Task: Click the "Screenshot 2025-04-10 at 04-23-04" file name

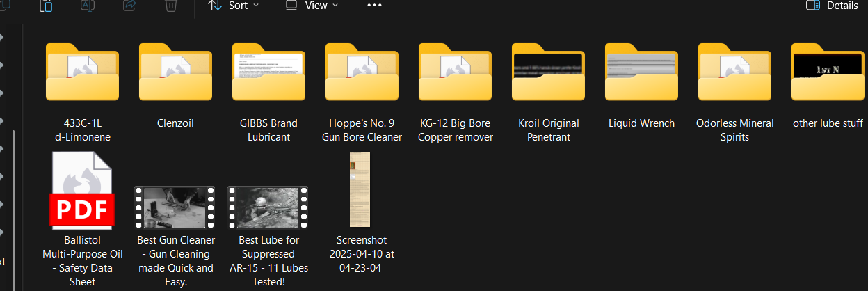Action: [362, 254]
